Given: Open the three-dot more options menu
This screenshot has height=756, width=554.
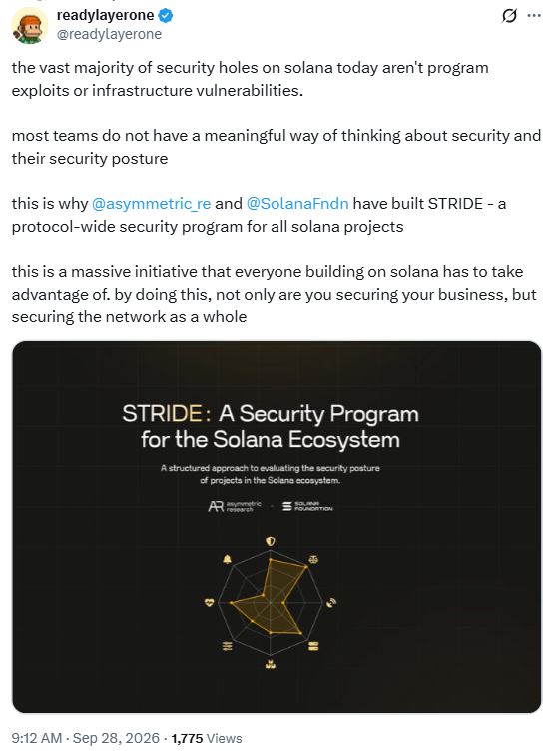Looking at the screenshot, I should tap(534, 16).
